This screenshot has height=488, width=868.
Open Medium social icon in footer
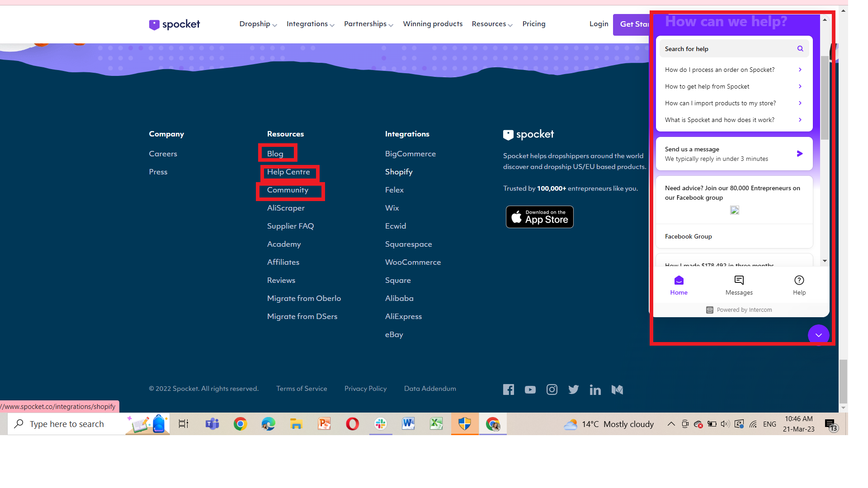617,389
